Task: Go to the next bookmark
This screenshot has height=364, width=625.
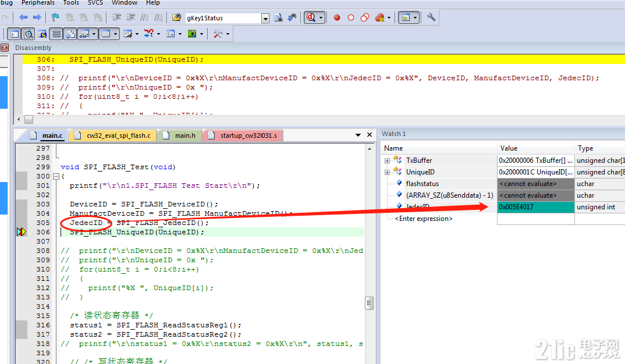Action: 84,17
